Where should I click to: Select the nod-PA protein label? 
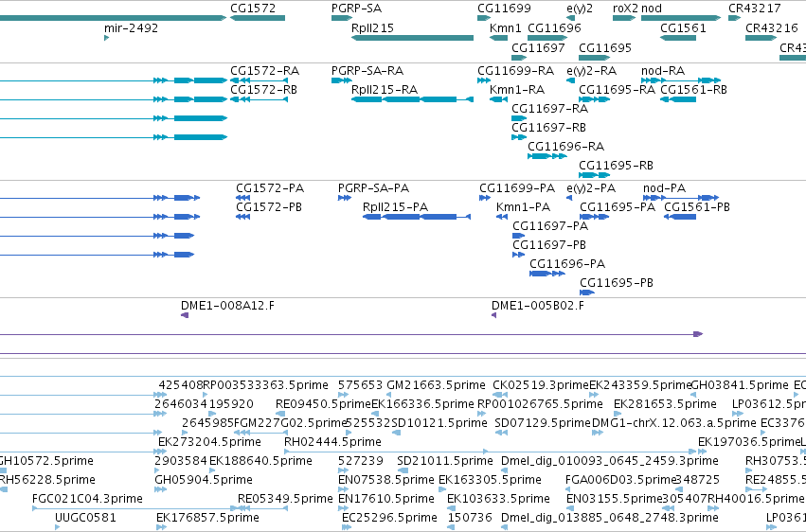tap(664, 188)
